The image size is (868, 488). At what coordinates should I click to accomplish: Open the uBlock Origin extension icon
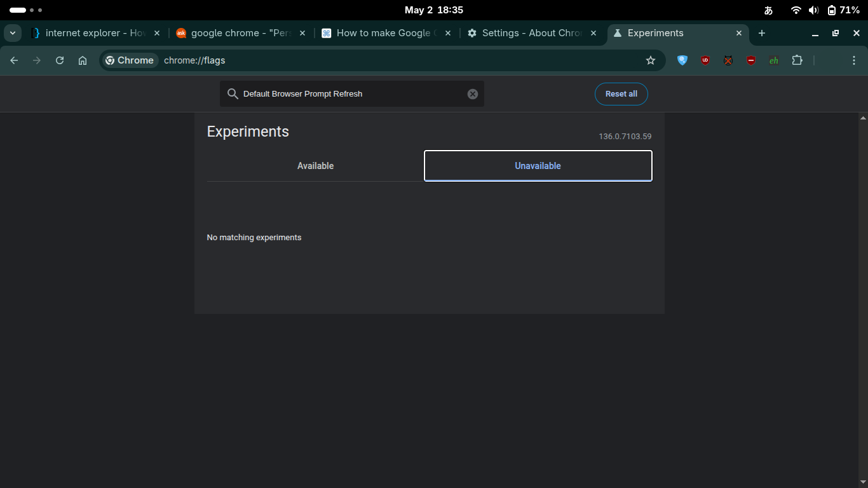coord(705,60)
